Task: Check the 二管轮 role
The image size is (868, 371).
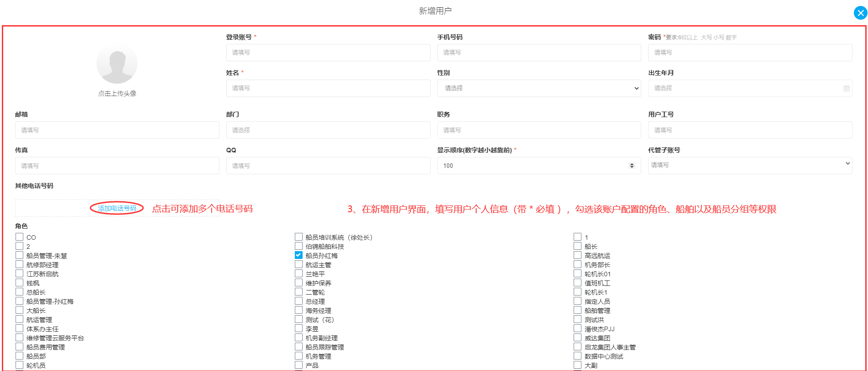Action: [x=298, y=292]
